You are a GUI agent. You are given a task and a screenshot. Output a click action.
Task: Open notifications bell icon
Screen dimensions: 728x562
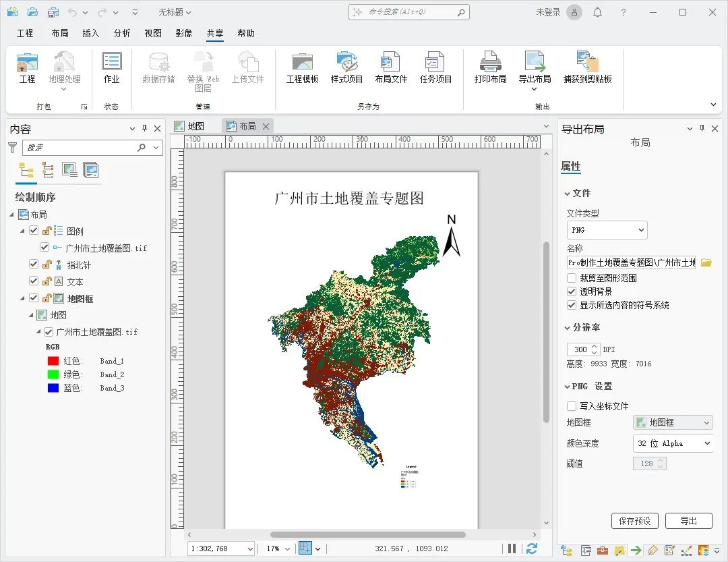click(x=597, y=13)
